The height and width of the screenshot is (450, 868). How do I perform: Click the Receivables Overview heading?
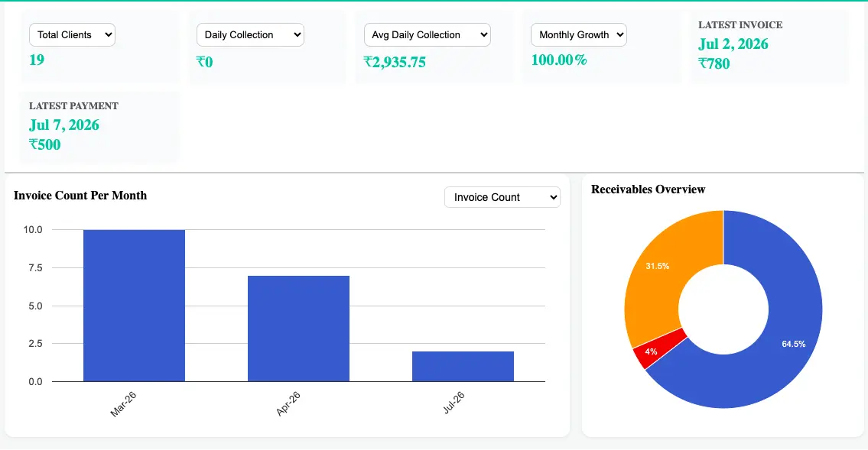pos(649,189)
